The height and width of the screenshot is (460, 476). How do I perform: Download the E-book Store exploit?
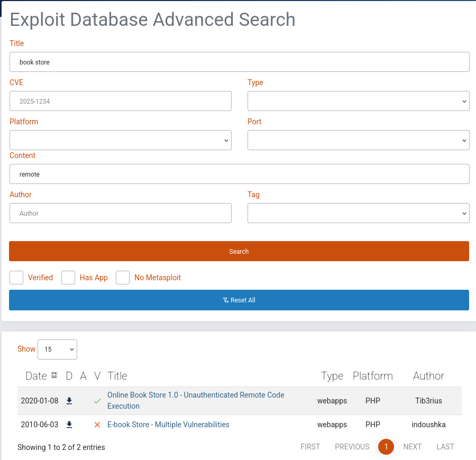(x=69, y=425)
